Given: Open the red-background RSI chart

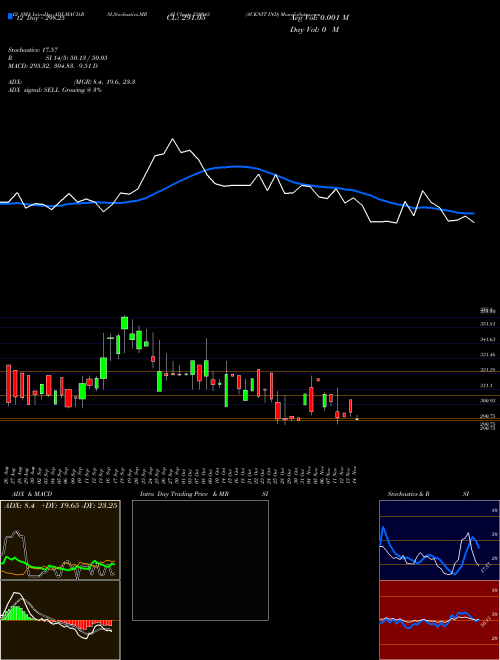Looking at the screenshot, I should [x=439, y=620].
